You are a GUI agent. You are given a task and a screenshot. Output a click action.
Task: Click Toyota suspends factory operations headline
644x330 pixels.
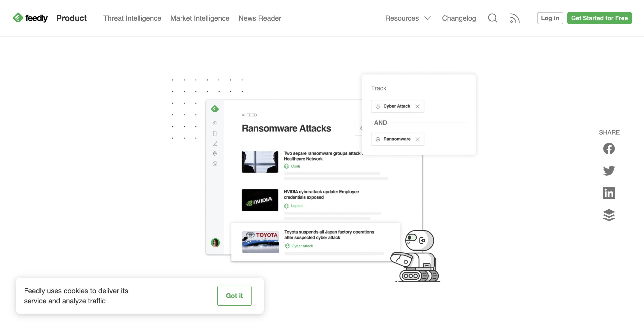pyautogui.click(x=329, y=235)
